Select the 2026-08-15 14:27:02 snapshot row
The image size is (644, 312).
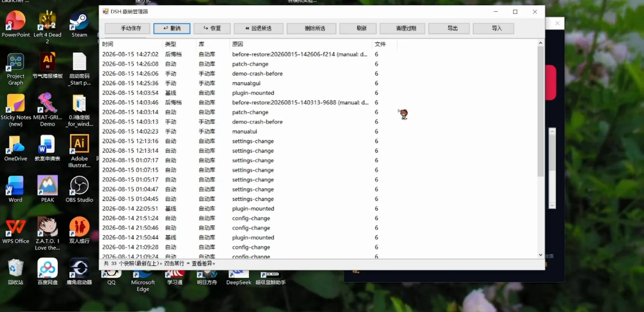click(248, 54)
